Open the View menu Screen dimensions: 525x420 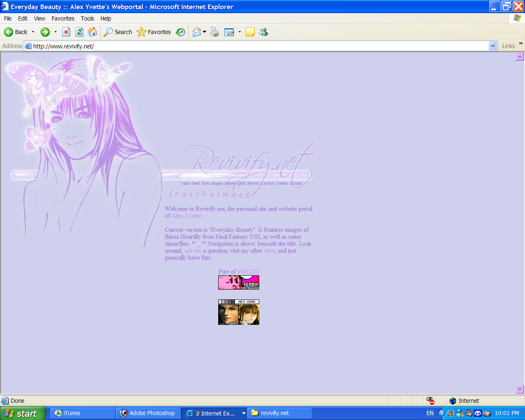pos(39,18)
